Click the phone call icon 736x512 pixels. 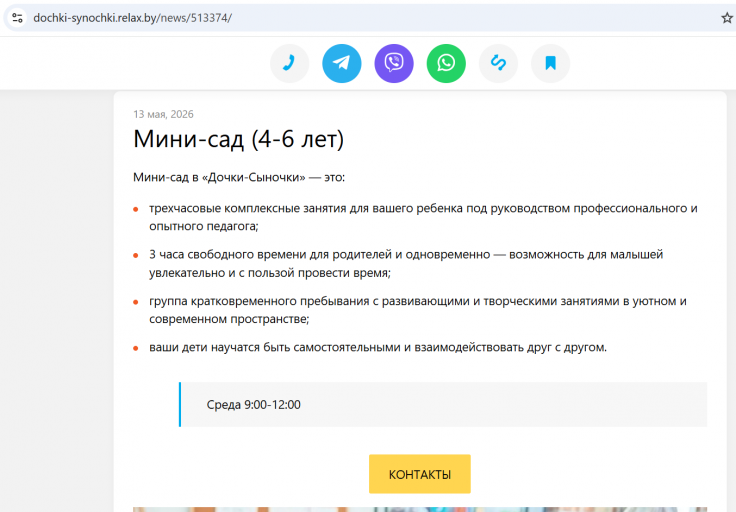coord(290,63)
